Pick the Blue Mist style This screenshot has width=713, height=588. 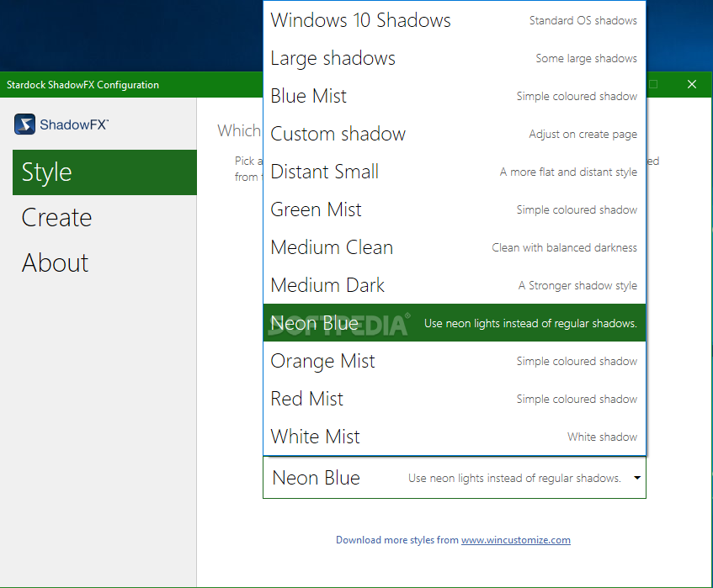[x=455, y=96]
